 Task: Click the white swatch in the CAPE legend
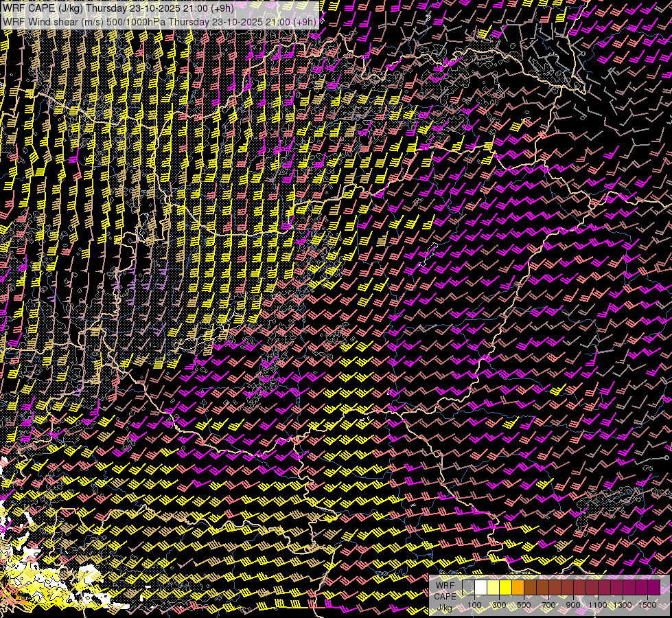pos(480,588)
